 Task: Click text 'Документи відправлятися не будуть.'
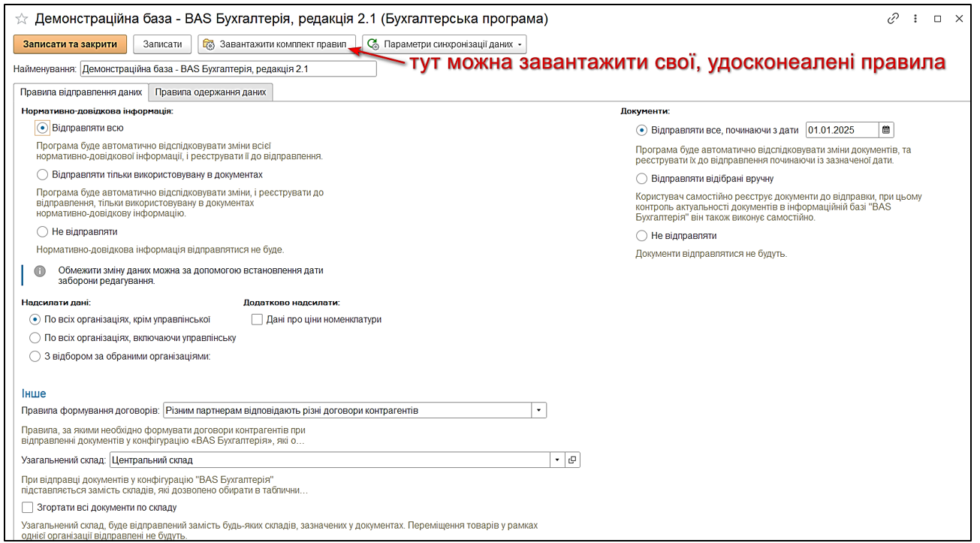pos(711,254)
